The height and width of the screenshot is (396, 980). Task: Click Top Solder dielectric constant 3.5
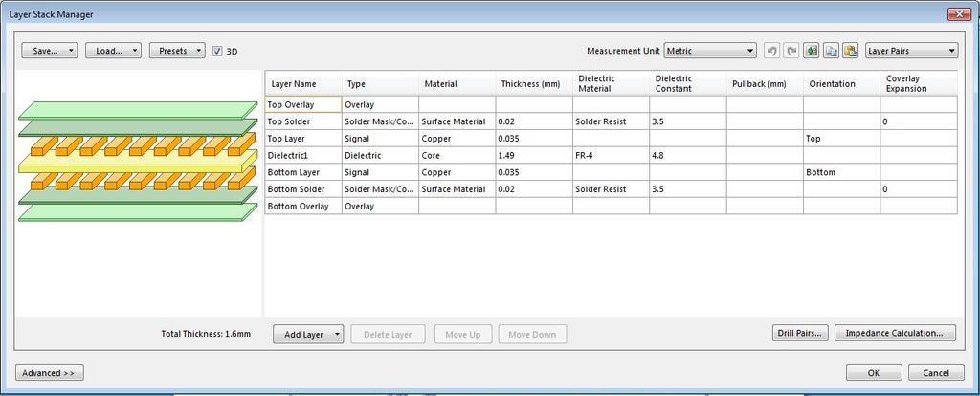tap(687, 121)
